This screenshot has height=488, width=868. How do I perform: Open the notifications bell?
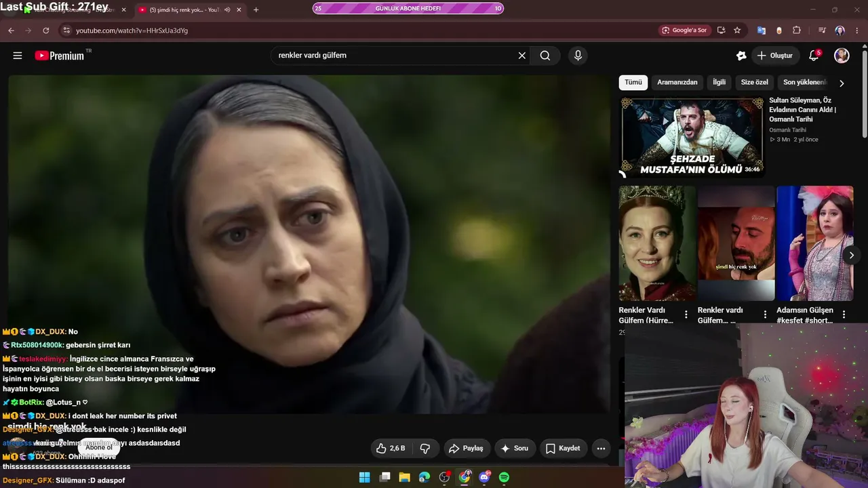point(814,56)
